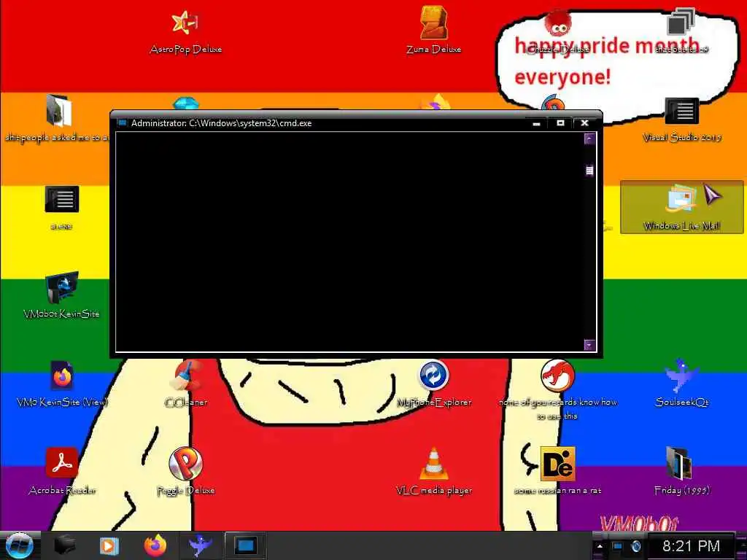The width and height of the screenshot is (747, 560).
Task: Click the cmd.exe scrollbar thumb
Action: pyautogui.click(x=589, y=171)
